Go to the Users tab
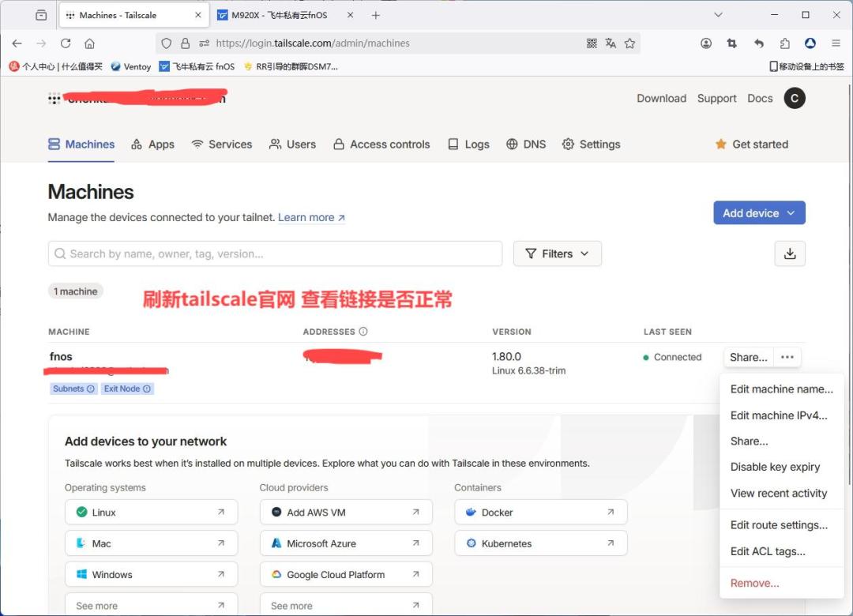Screen dimensions: 853x616 tap(293, 145)
